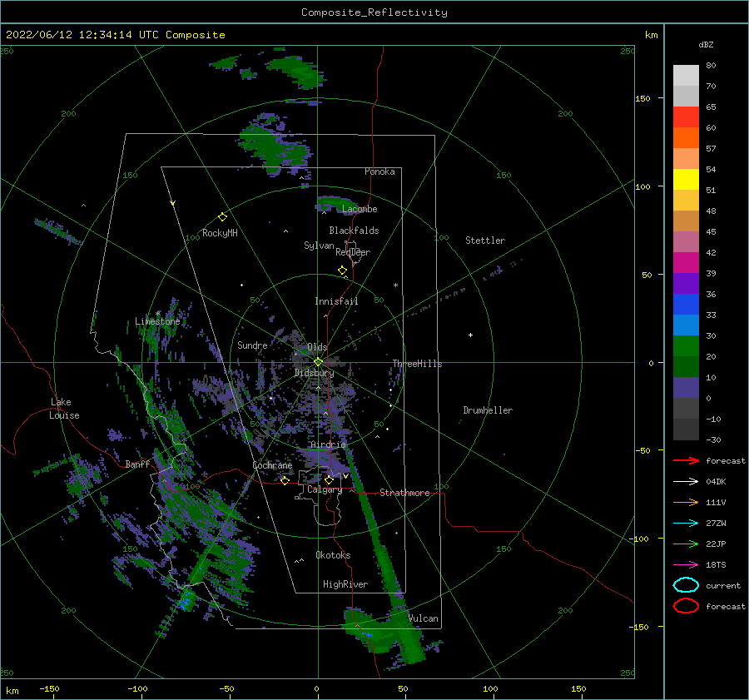Select the ThreeHills label

(417, 364)
